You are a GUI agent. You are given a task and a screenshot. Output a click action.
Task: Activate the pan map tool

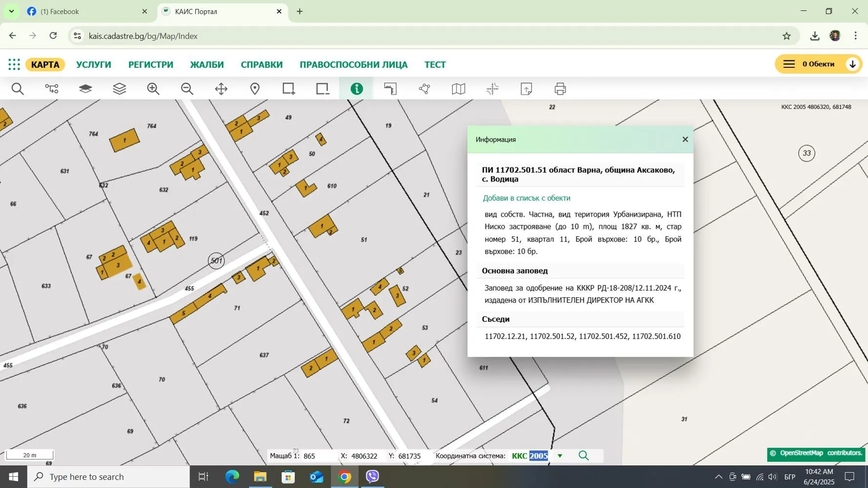click(221, 89)
